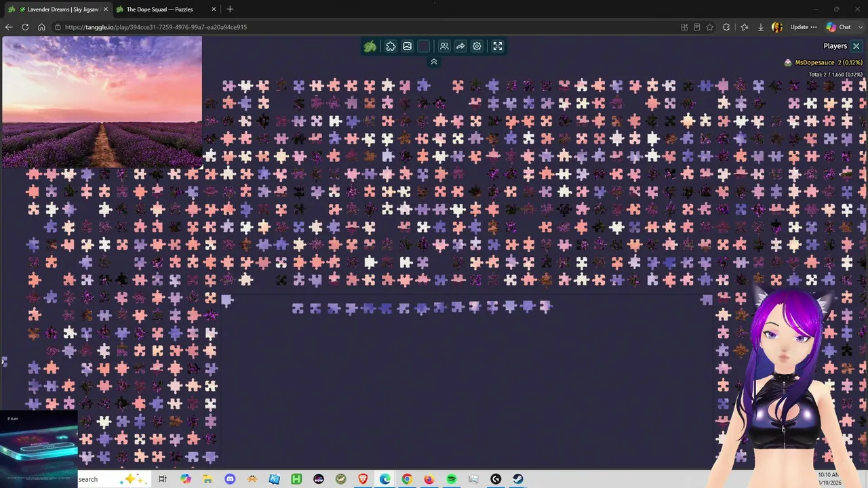Open File Explorer from taskbar
Image resolution: width=868 pixels, height=488 pixels.
coord(208,479)
